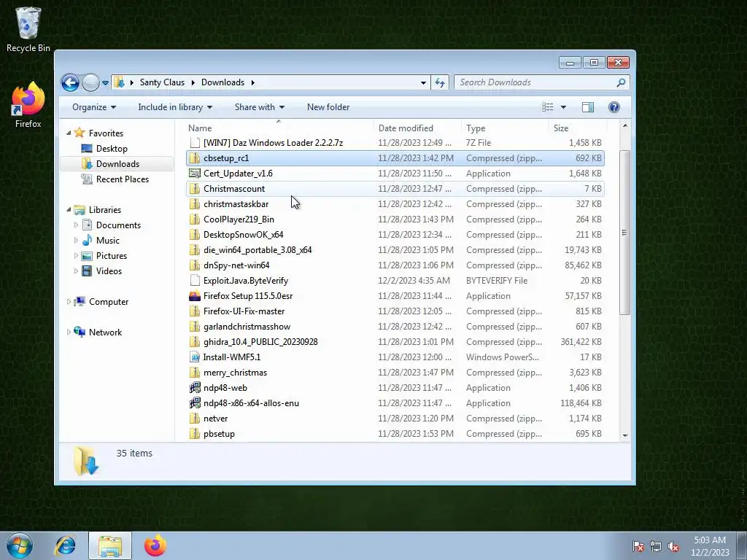Click the greyed Forward navigation arrow
The height and width of the screenshot is (560, 747).
click(90, 82)
